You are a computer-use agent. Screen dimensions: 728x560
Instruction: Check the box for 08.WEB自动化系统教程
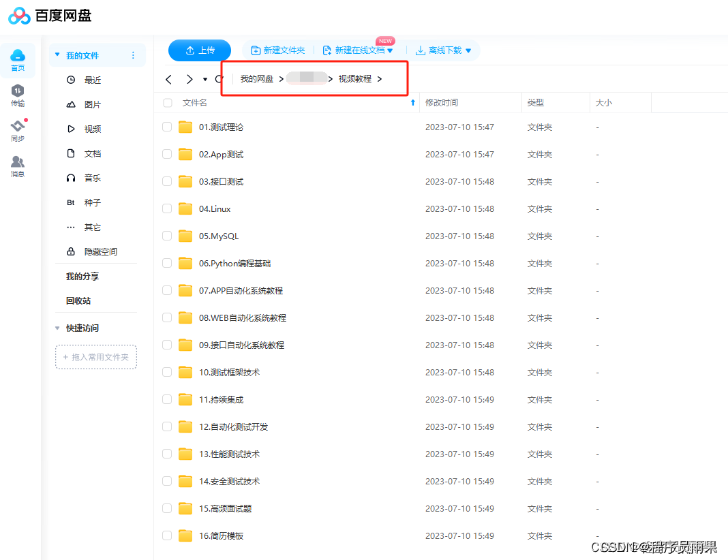(167, 318)
